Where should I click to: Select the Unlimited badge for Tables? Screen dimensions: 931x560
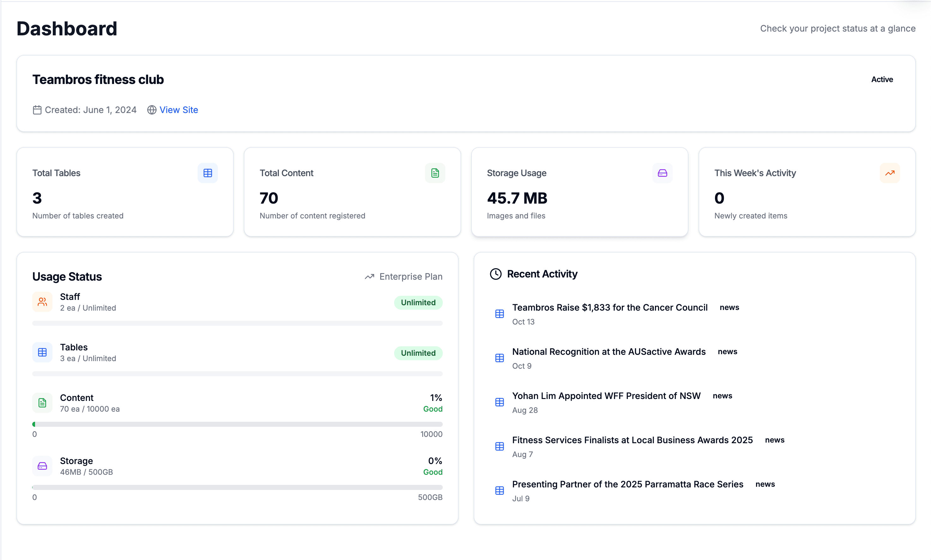(x=418, y=353)
